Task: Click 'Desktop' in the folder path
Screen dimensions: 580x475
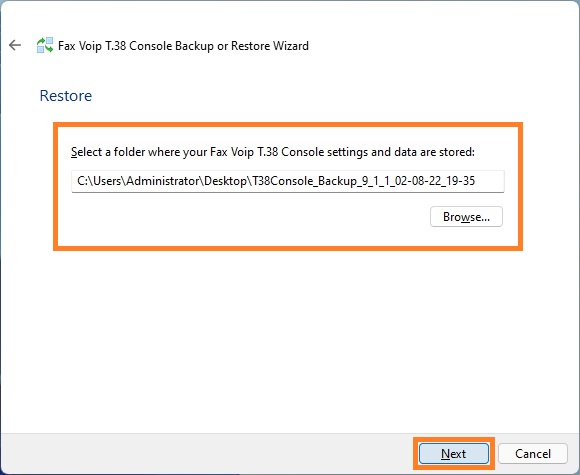Action: [226, 181]
